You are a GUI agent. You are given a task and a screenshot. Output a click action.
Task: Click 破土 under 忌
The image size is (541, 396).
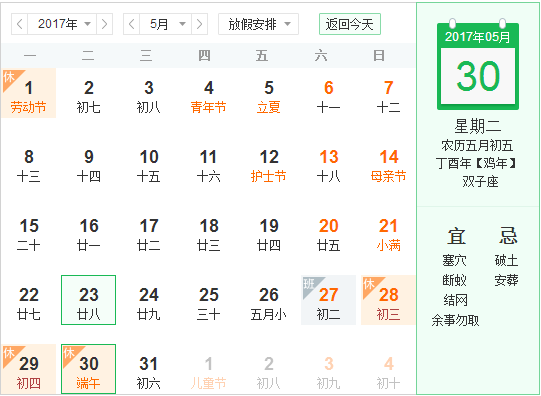506,260
